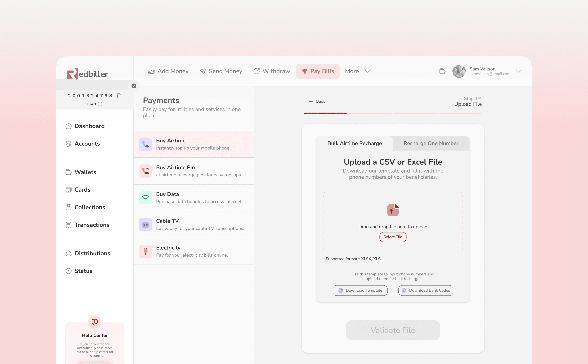Click the Buy Airtime menu item

pyautogui.click(x=194, y=144)
